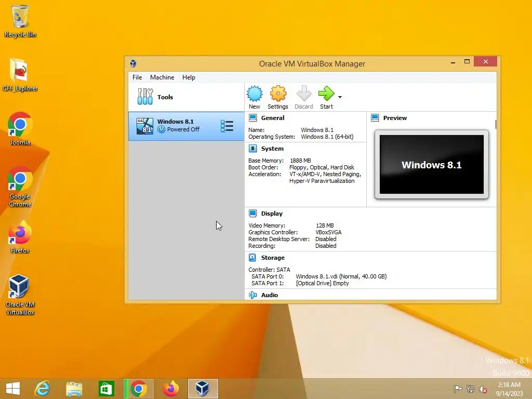Click the Recording Disabled value
Image resolution: width=532 pixels, height=399 pixels.
coord(326,246)
